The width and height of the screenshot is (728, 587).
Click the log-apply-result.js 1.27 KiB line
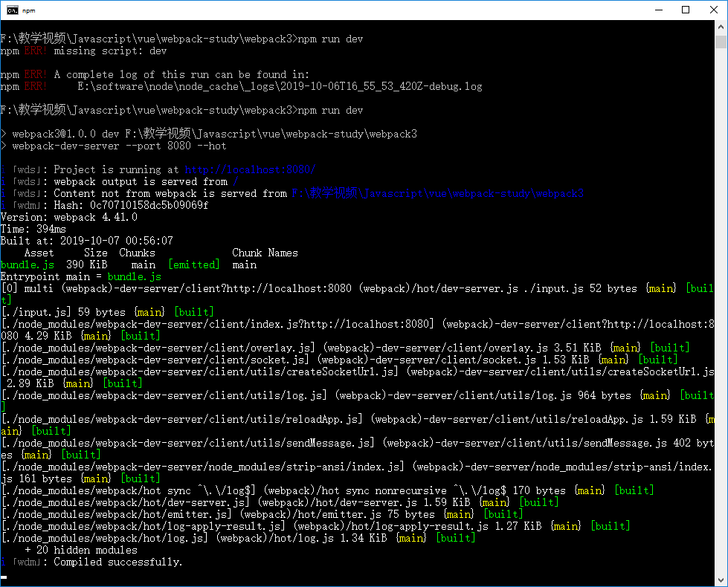pos(316,526)
